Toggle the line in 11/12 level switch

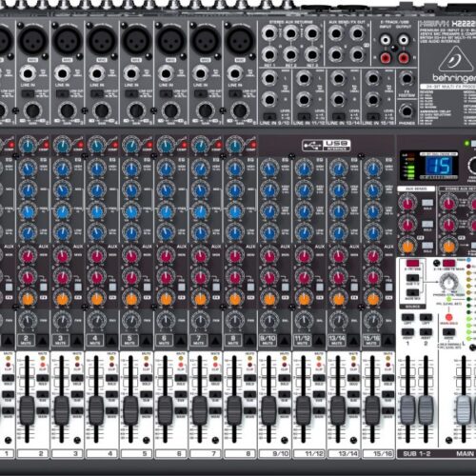(304, 116)
